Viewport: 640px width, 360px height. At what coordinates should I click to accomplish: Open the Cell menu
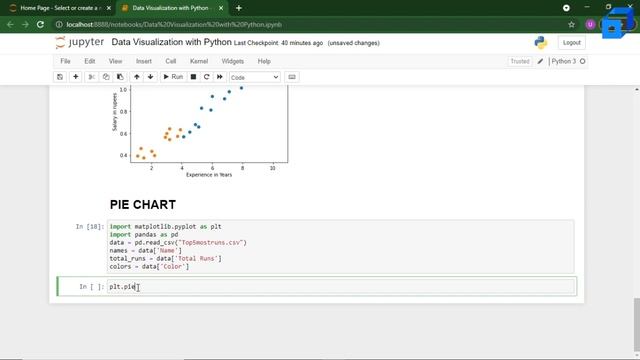(171, 61)
